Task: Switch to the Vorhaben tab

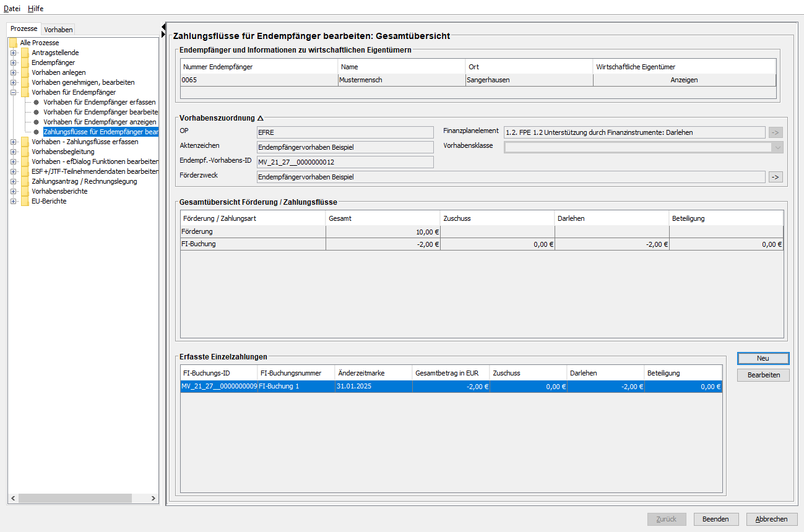Action: tap(58, 30)
